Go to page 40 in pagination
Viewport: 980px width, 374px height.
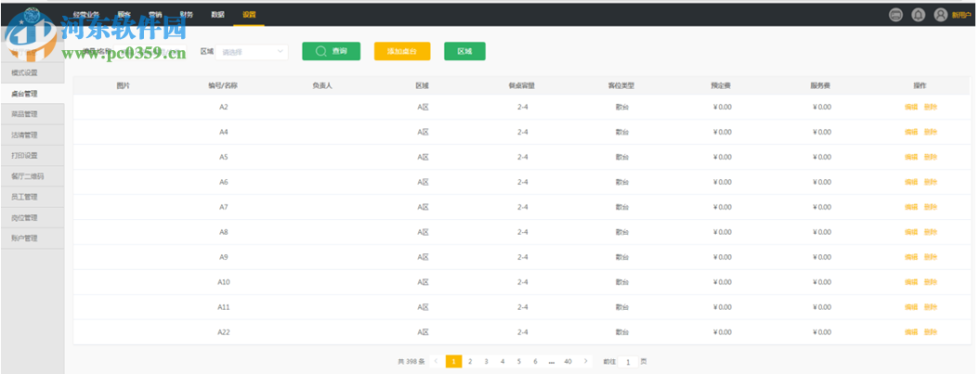568,361
